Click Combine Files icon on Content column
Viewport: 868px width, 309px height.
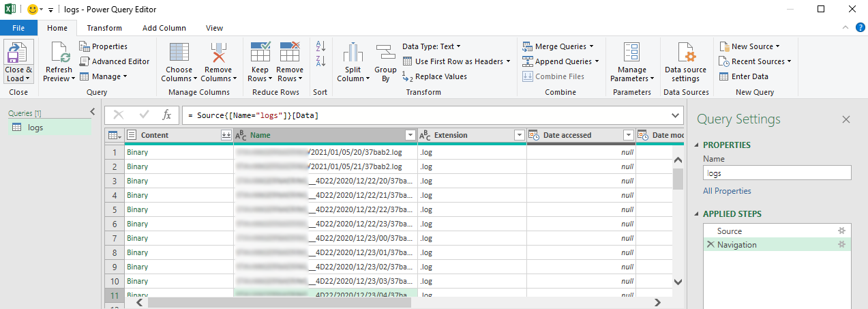point(226,135)
